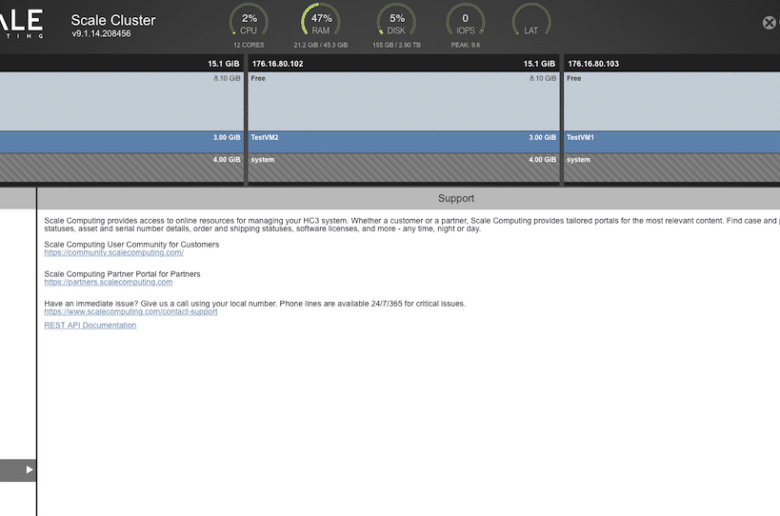Viewport: 780px width, 516px height.
Task: Click the LAT latency gauge
Action: pyautogui.click(x=531, y=21)
